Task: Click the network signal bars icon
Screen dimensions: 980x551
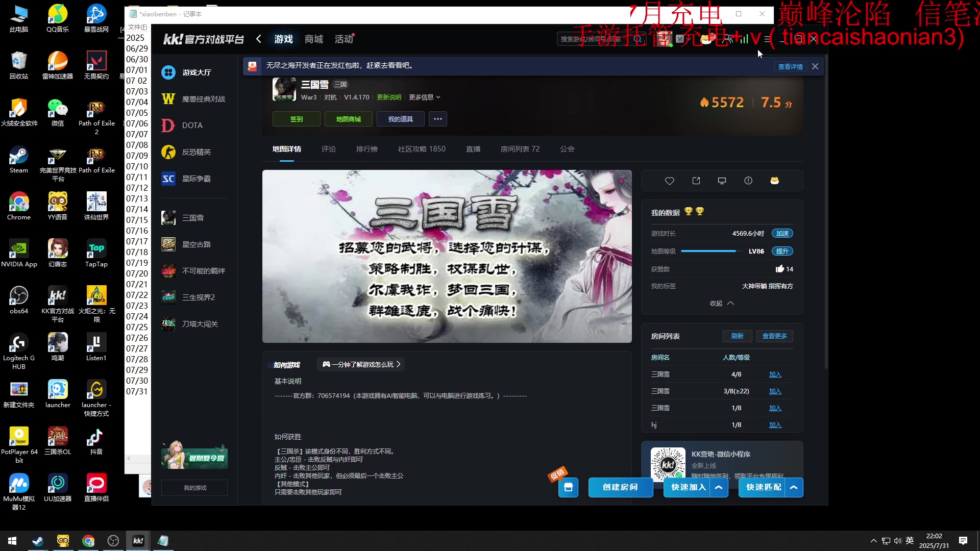Action: [744, 39]
